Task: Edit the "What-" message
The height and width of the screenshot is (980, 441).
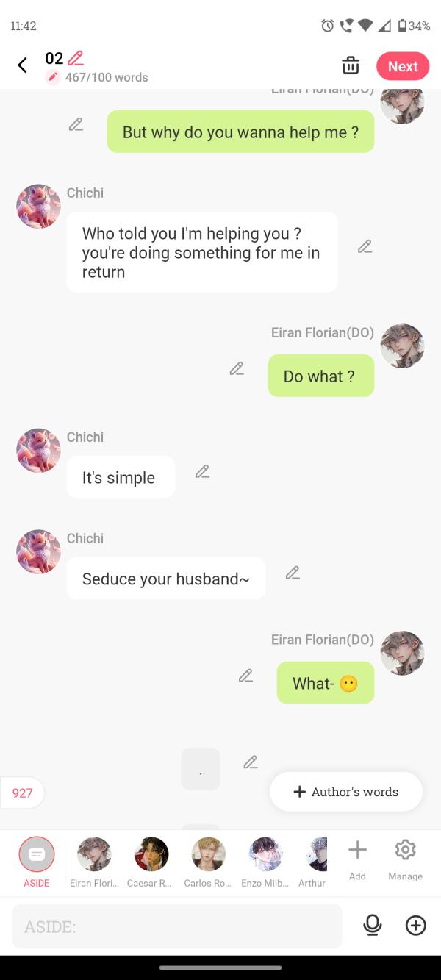Action: [245, 675]
